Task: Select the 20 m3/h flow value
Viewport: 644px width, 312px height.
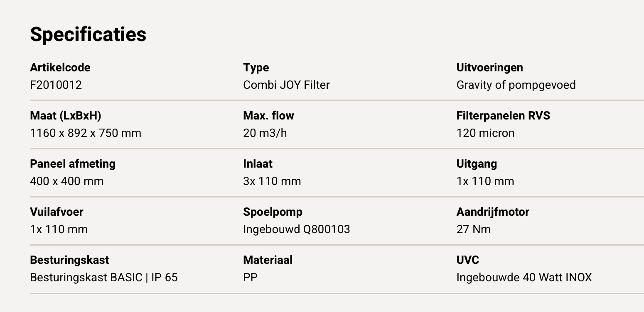Action: pyautogui.click(x=265, y=133)
